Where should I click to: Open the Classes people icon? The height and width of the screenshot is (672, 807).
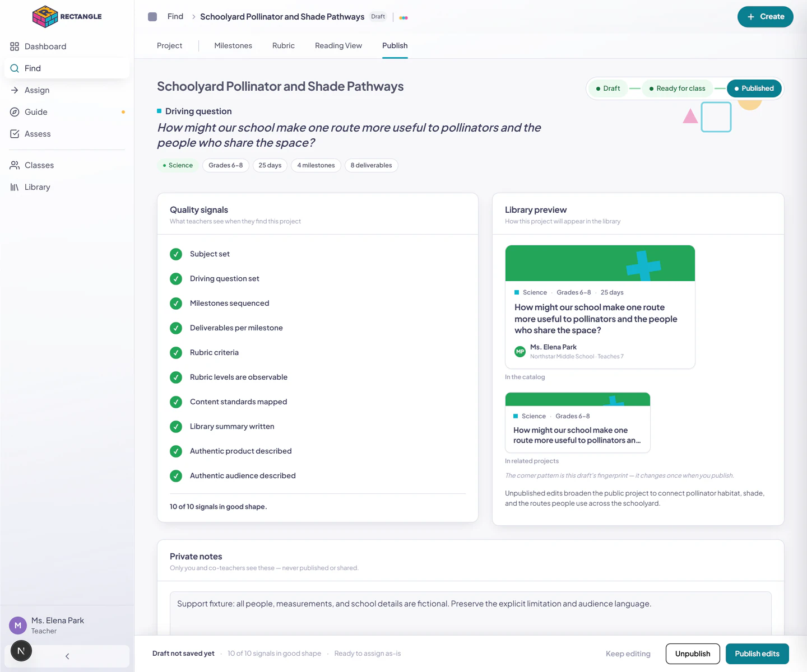[x=15, y=165]
